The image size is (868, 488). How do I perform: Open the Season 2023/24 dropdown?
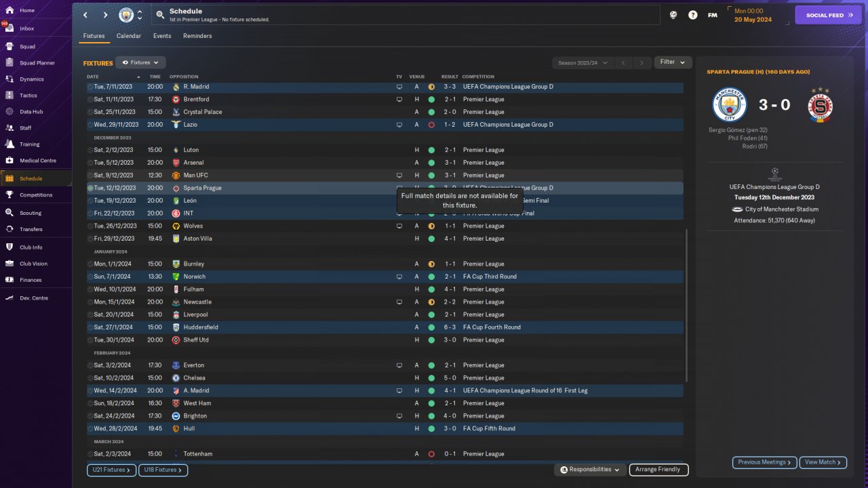(x=583, y=63)
